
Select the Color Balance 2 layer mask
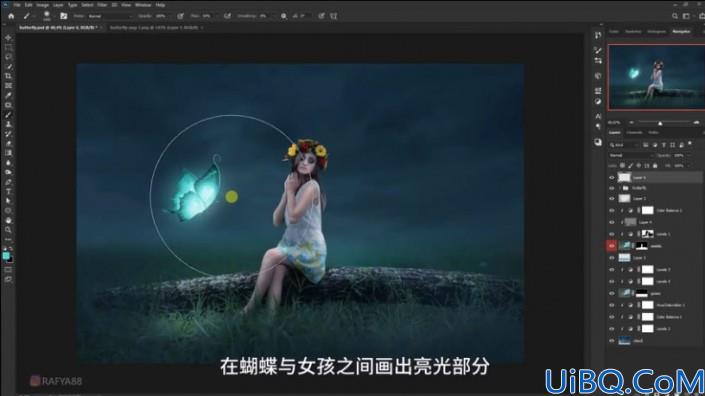point(647,210)
